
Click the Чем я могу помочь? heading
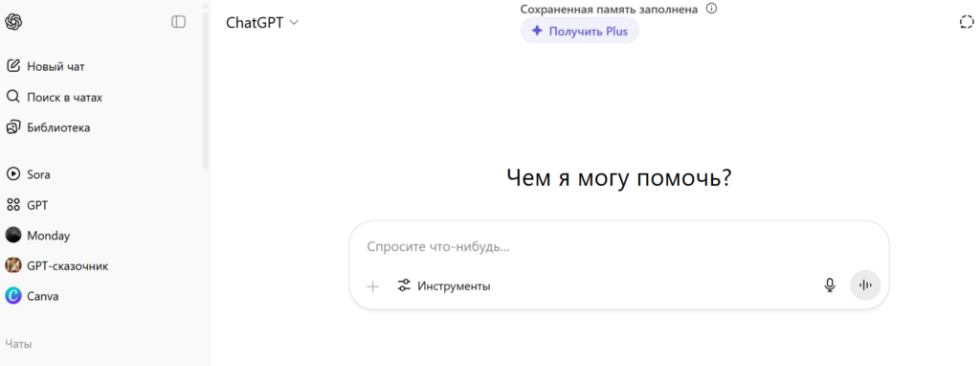tap(619, 179)
